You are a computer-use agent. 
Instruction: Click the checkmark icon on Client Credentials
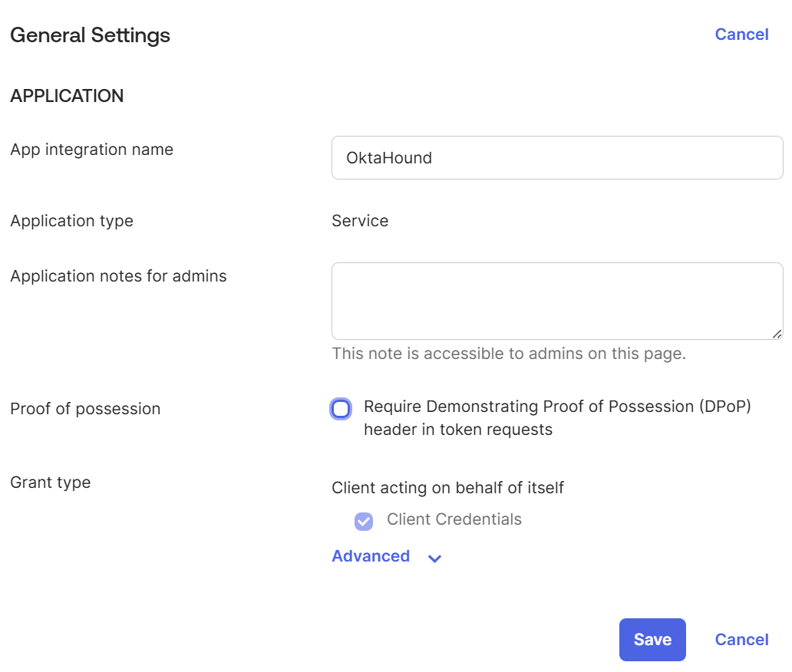(362, 521)
